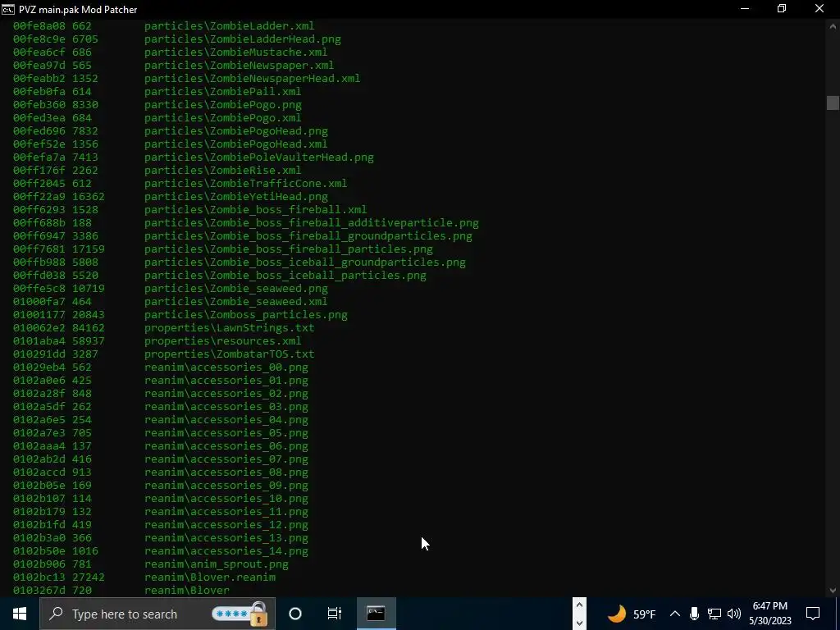840x630 pixels.
Task: Open network settings tray icon
Action: pos(714,614)
